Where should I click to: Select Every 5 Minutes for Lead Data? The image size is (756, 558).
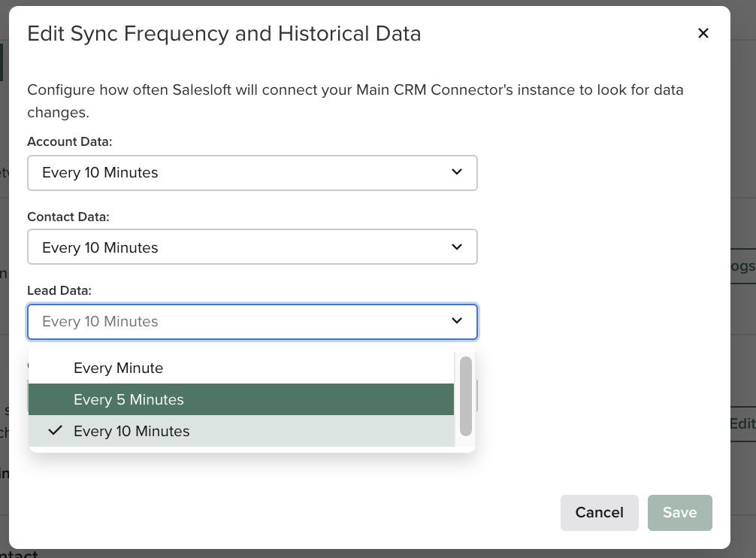(128, 399)
